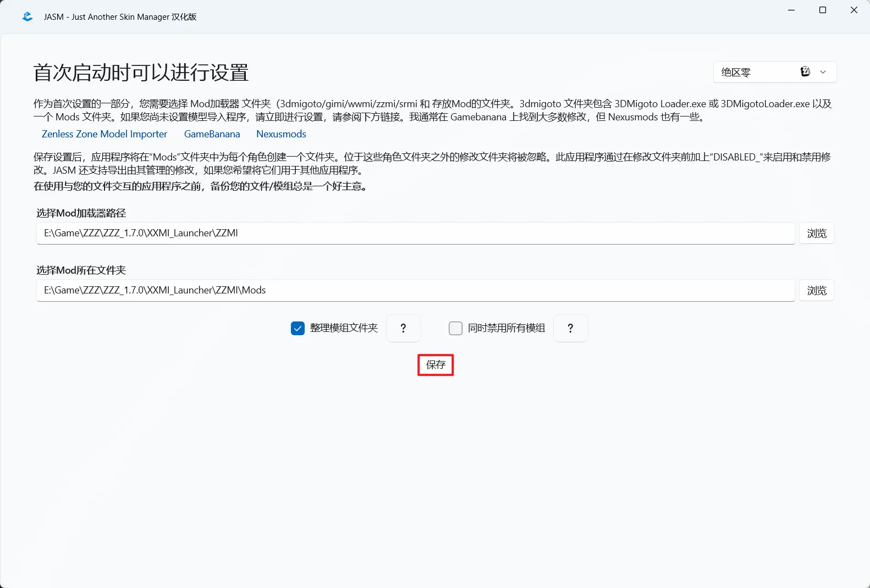This screenshot has width=870, height=588.
Task: Show help for 同时禁用所有模组 option
Action: (x=571, y=328)
